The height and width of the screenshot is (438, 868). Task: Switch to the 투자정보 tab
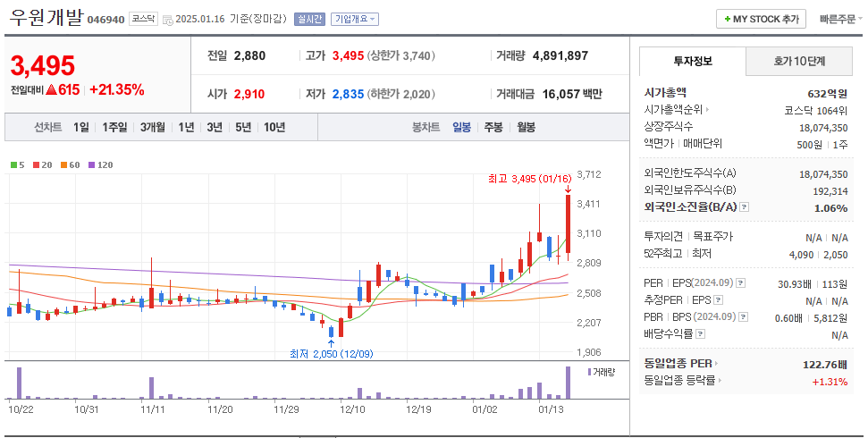point(693,61)
